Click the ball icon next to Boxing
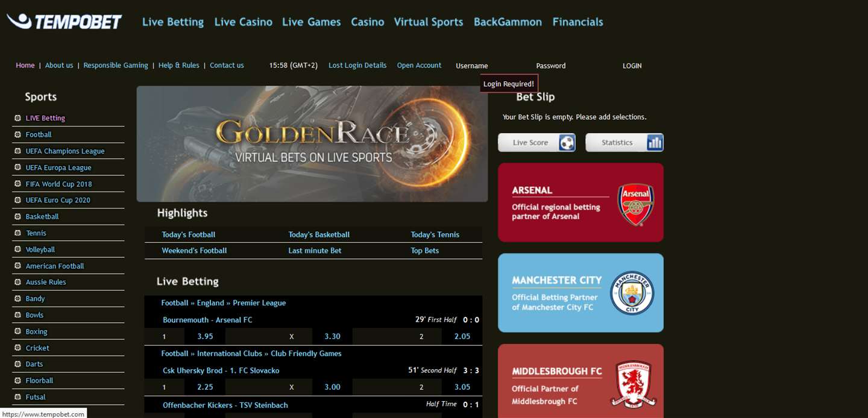The image size is (868, 418). [17, 331]
